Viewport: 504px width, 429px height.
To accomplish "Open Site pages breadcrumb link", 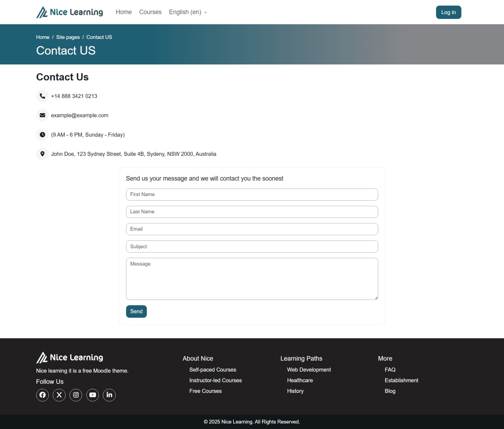I will pos(68,37).
